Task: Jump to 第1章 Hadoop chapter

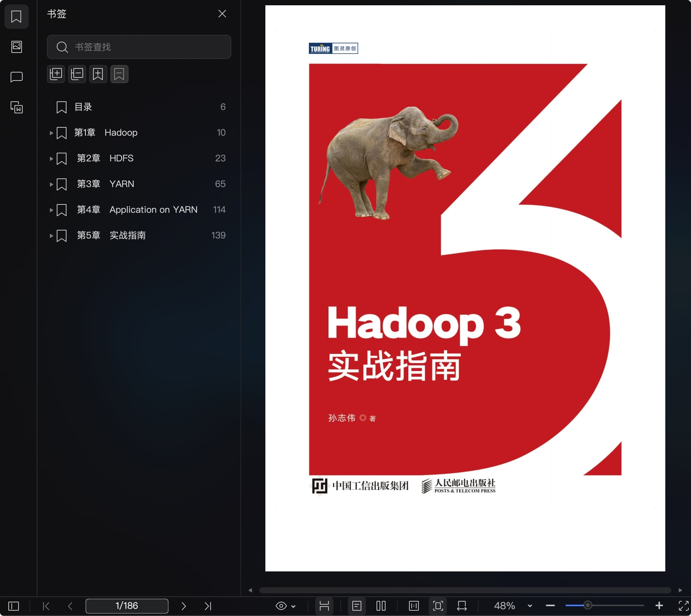Action: point(106,133)
